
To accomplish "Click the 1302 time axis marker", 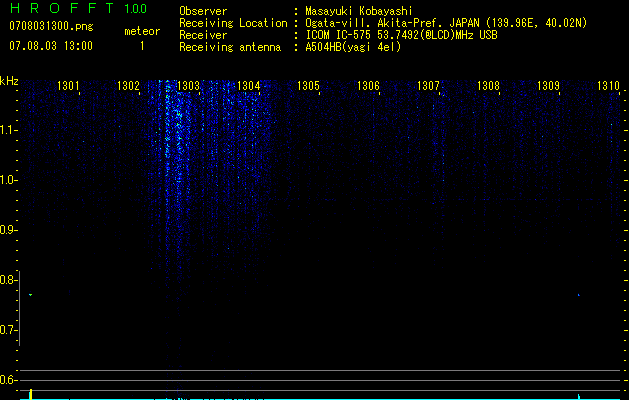I will 128,85.
